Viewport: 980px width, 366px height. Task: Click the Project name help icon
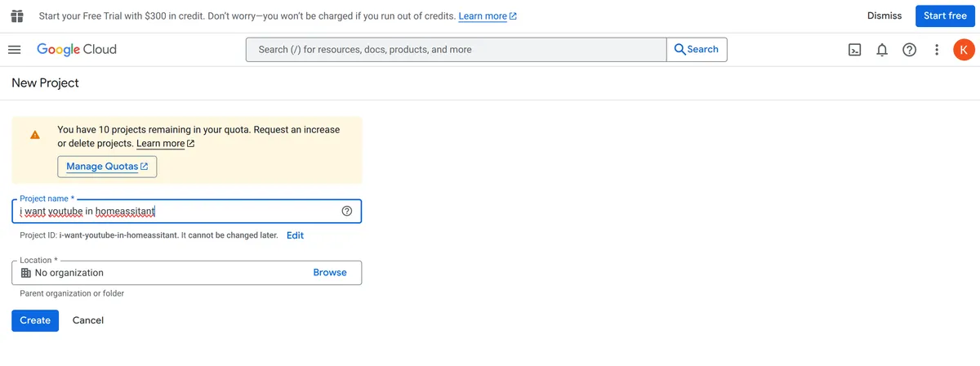tap(346, 212)
